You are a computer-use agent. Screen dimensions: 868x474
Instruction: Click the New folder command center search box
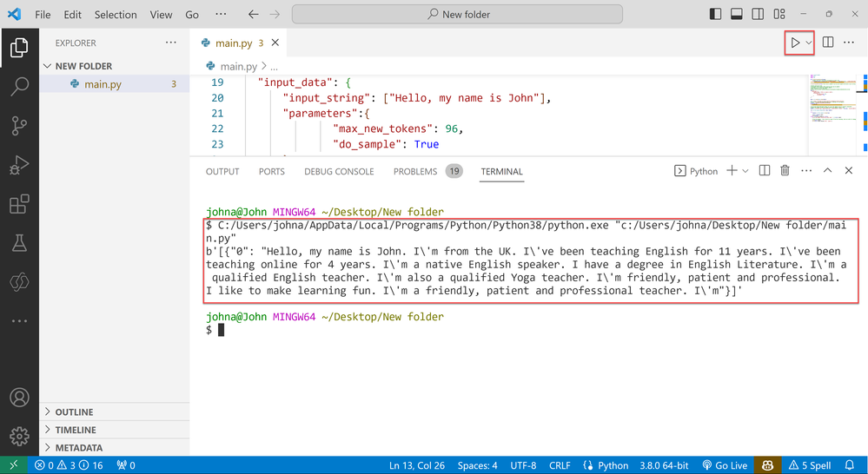point(457,15)
